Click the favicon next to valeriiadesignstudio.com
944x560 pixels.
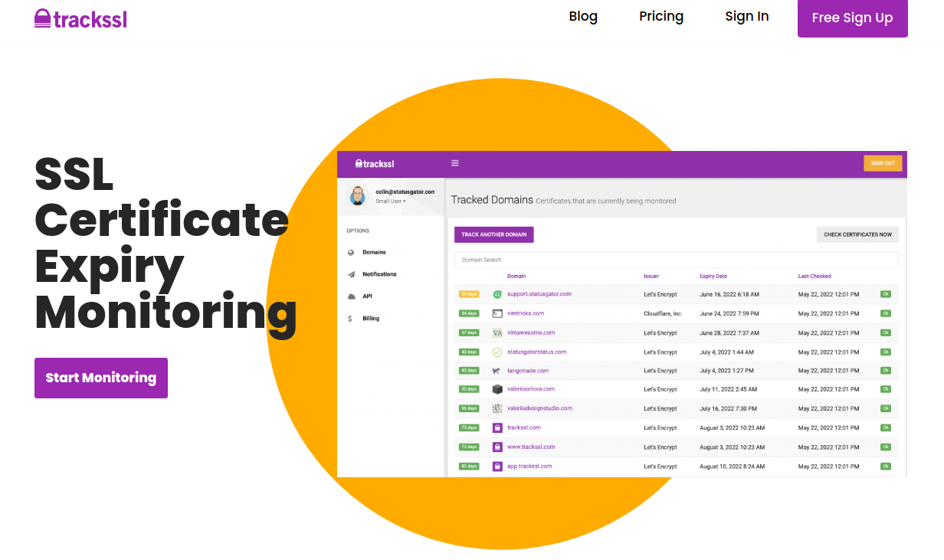[497, 408]
